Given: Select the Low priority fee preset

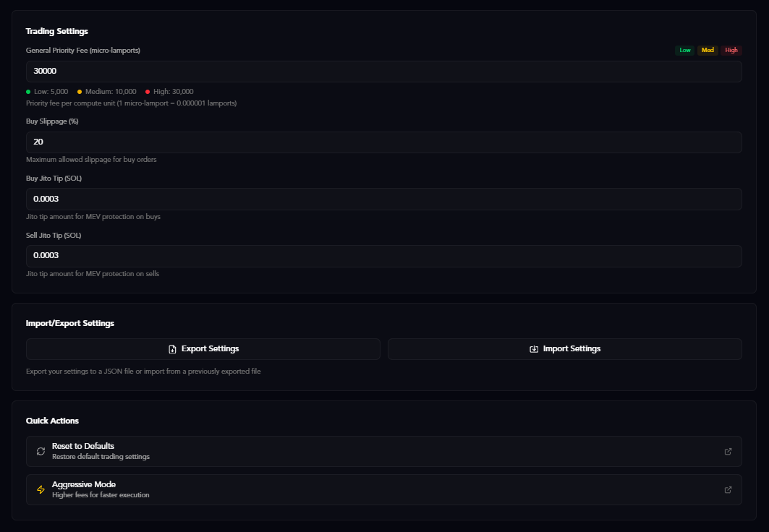Looking at the screenshot, I should 684,50.
